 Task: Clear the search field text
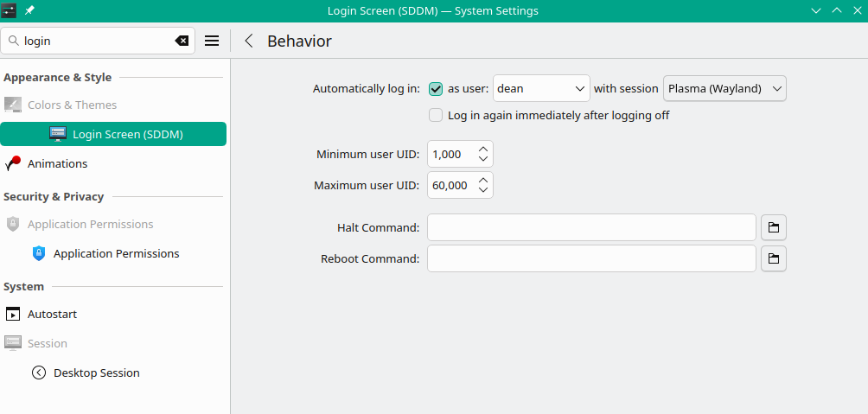point(182,41)
